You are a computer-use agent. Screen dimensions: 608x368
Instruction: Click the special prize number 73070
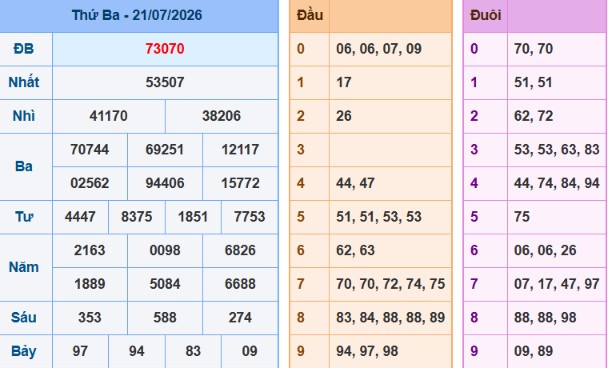(x=165, y=49)
